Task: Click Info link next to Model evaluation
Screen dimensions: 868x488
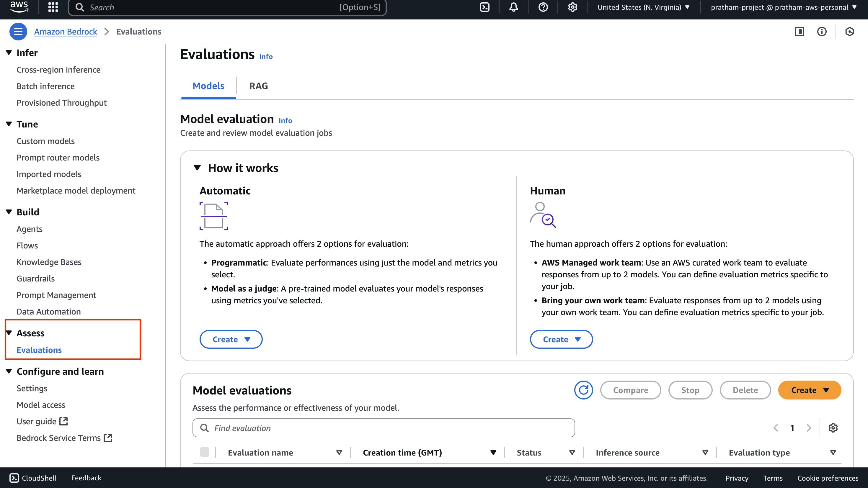Action: (x=285, y=121)
